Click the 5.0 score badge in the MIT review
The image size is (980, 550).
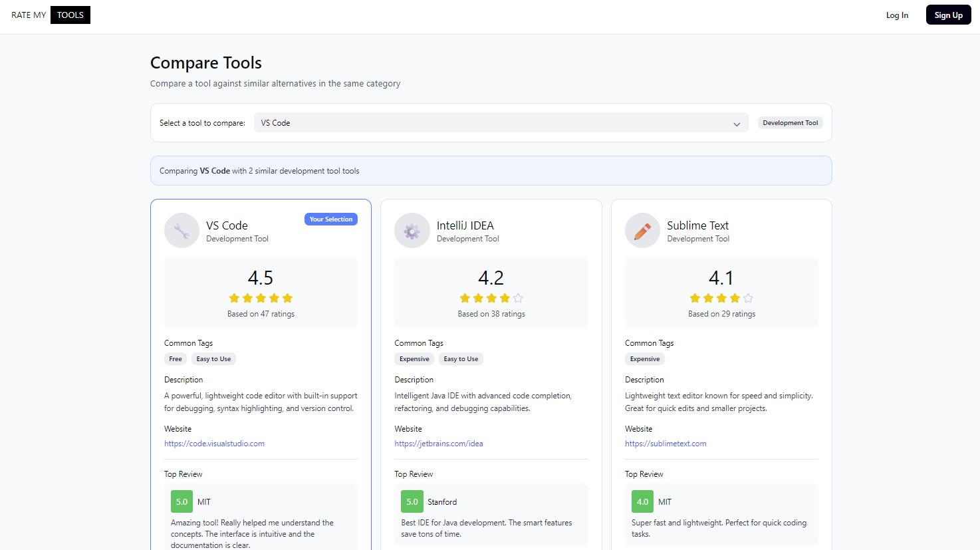pyautogui.click(x=182, y=502)
